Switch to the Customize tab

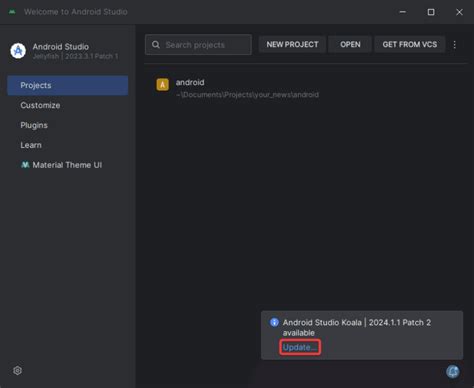(x=68, y=105)
